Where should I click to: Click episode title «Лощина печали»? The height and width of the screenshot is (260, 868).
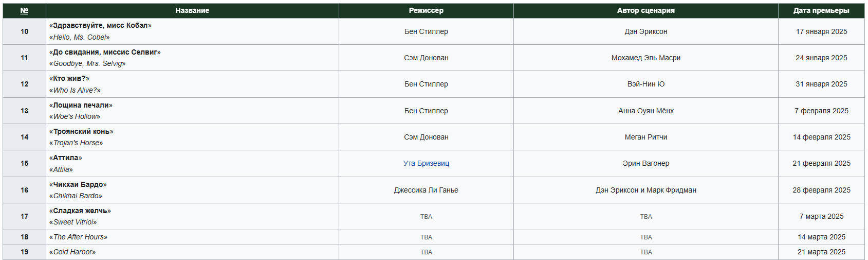[81, 105]
